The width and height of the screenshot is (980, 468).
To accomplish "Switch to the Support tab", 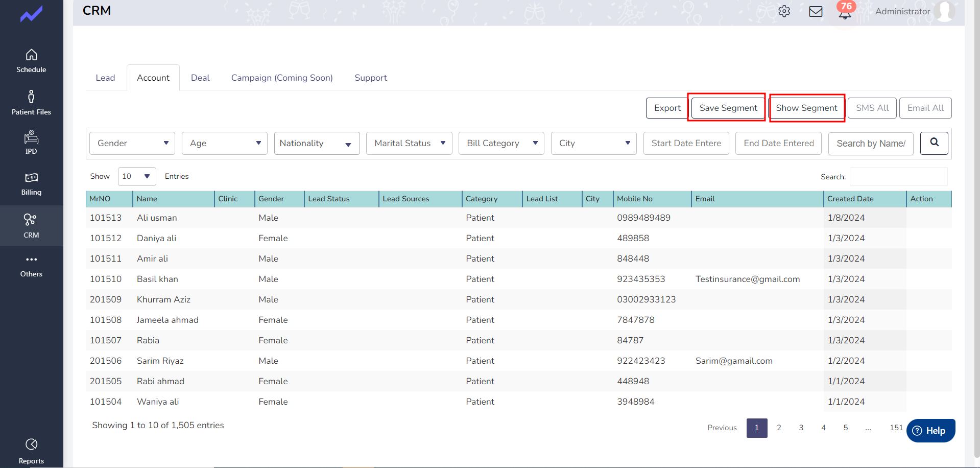I will pos(371,78).
